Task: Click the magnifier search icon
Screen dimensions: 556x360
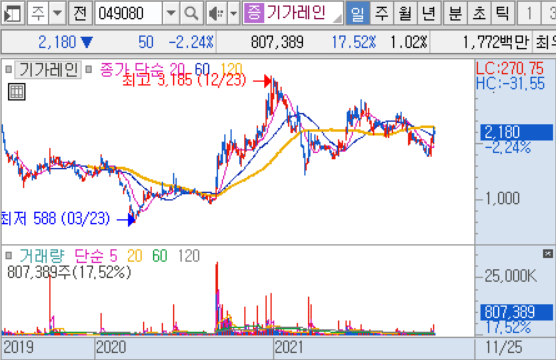Action: [191, 13]
